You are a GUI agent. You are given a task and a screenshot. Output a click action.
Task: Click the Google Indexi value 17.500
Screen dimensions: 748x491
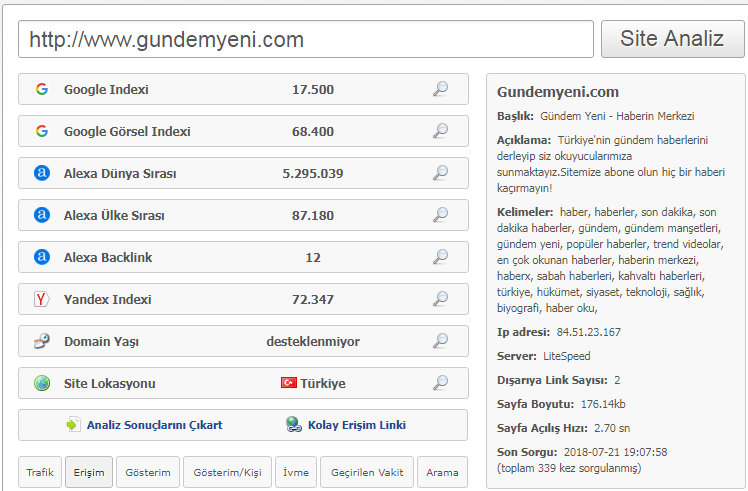tap(313, 89)
